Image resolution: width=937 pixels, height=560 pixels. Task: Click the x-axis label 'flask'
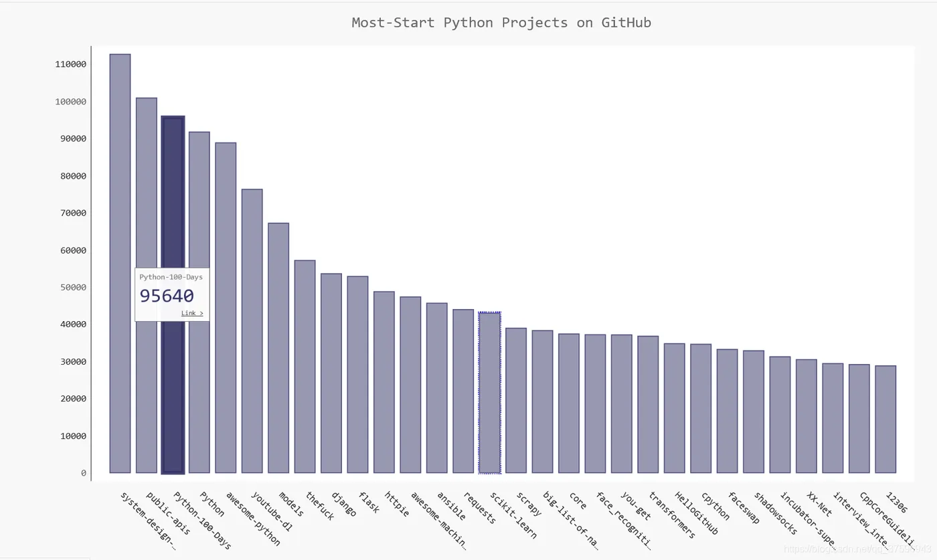368,502
